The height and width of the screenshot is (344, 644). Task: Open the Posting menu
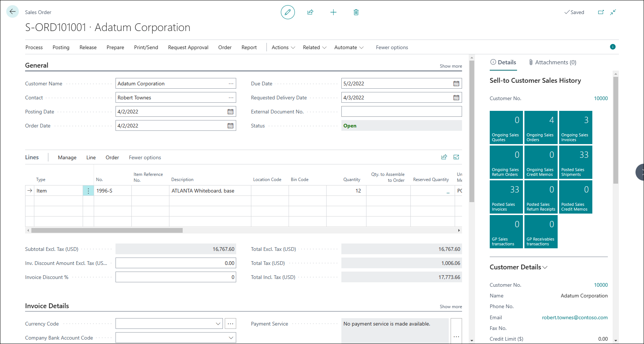[61, 47]
